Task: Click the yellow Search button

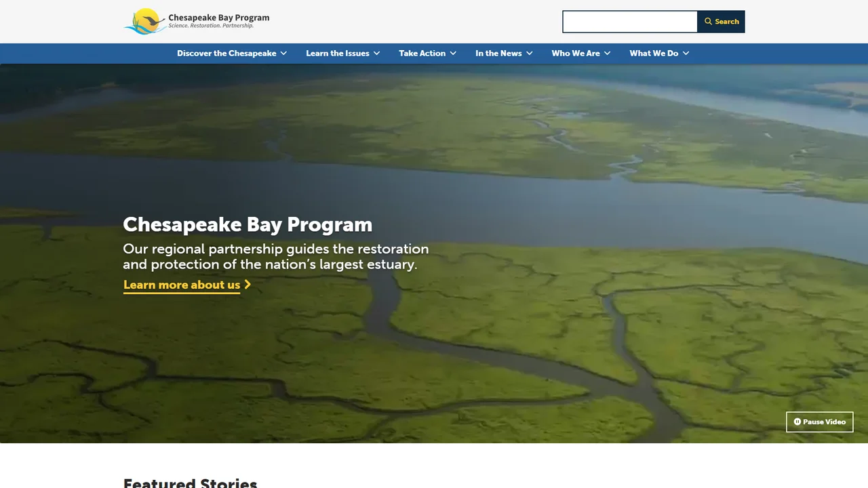Action: [722, 22]
